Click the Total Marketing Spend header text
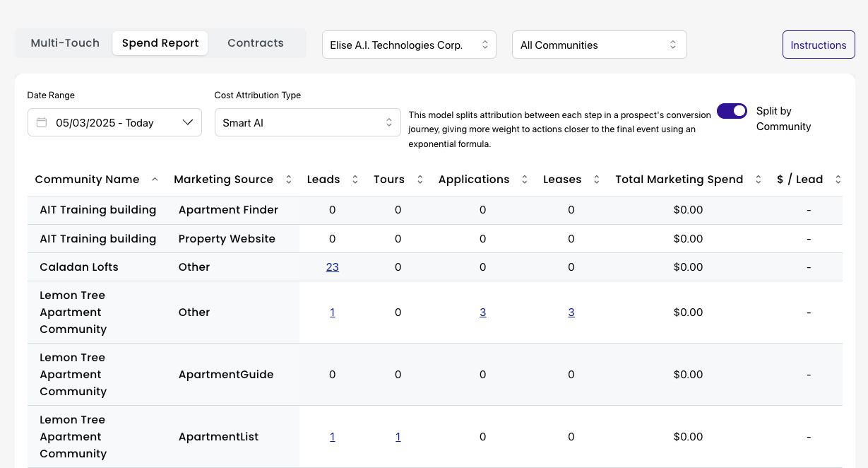 tap(679, 180)
